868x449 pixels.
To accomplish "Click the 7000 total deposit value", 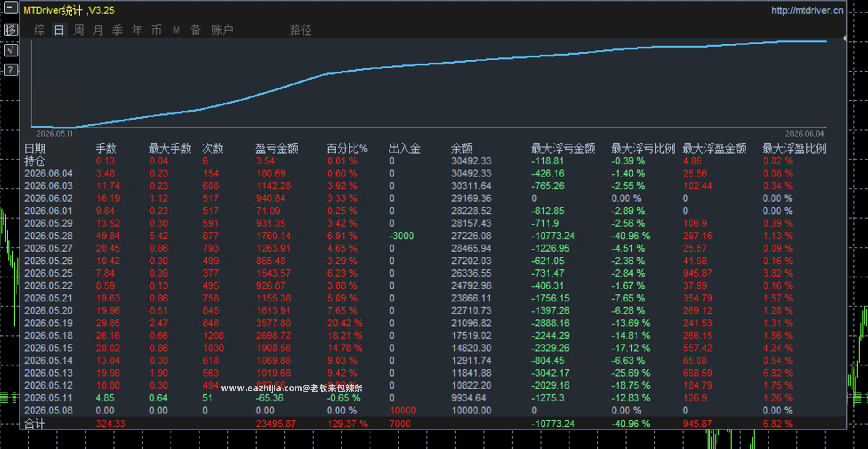I will point(400,424).
